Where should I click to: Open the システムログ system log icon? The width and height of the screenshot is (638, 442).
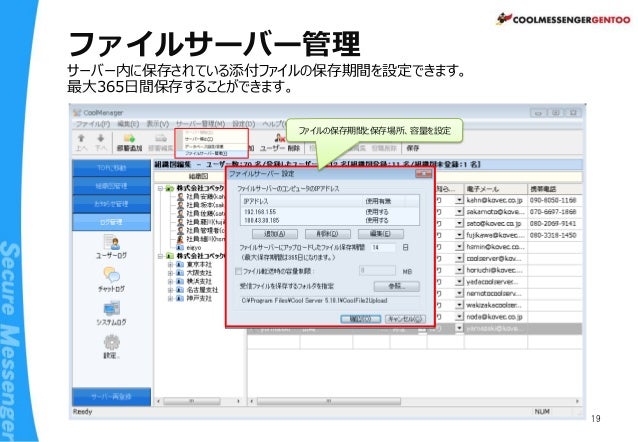tap(111, 309)
